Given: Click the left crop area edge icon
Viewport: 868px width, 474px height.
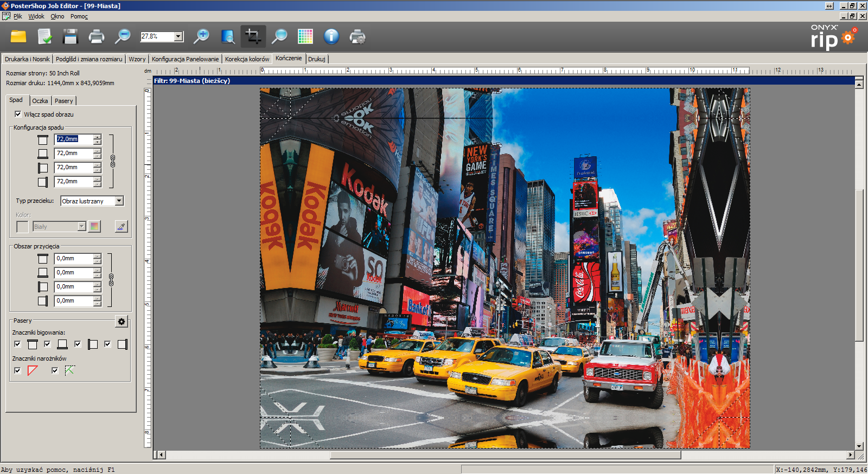Looking at the screenshot, I should coord(43,287).
